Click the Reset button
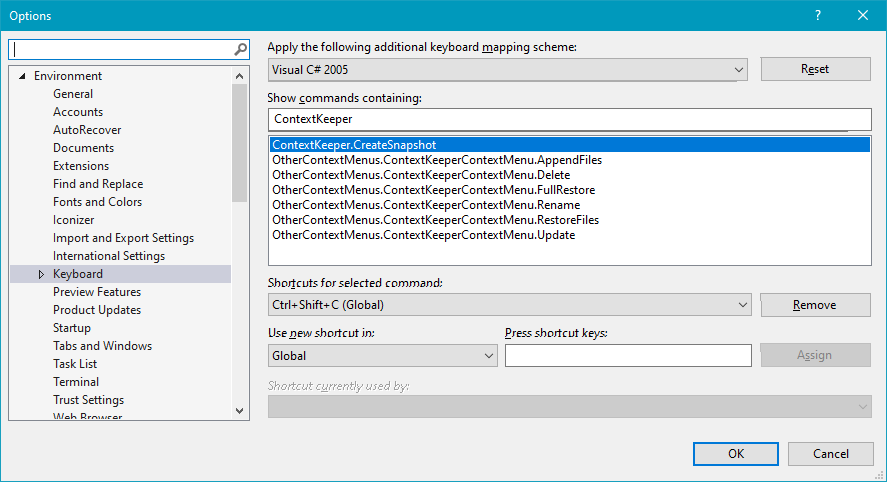 [x=815, y=69]
